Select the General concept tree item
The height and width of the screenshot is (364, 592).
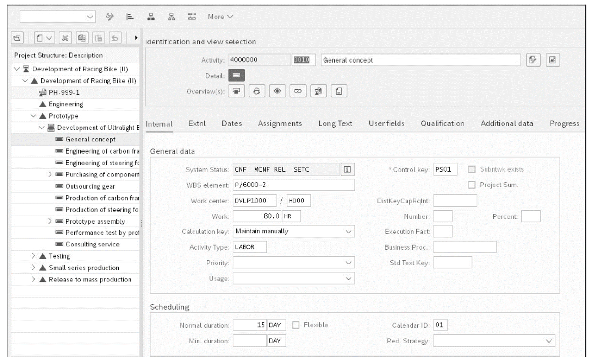(x=89, y=139)
